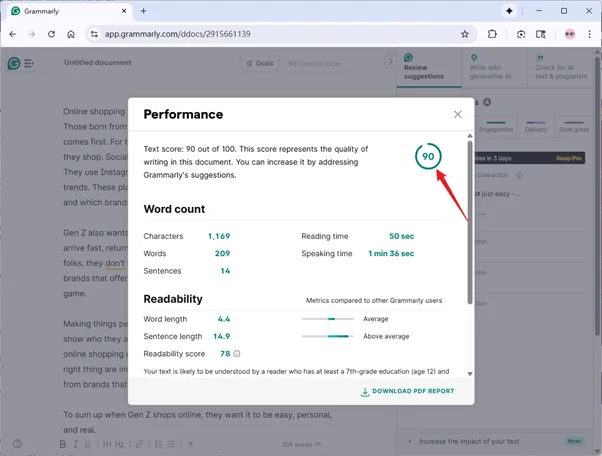
Task: Open the Grammarly logo menu
Action: click(x=14, y=63)
